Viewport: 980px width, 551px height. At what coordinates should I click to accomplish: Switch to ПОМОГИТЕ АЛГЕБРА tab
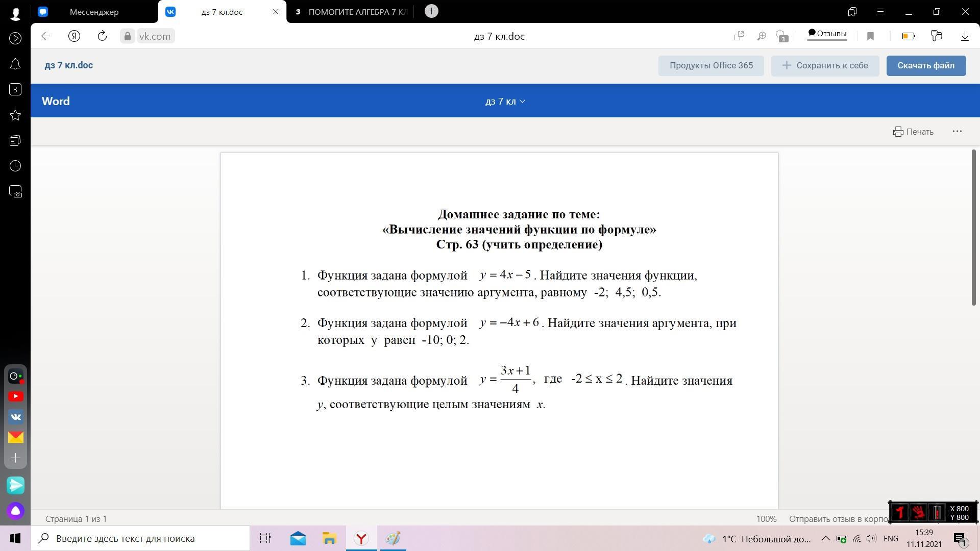357,12
